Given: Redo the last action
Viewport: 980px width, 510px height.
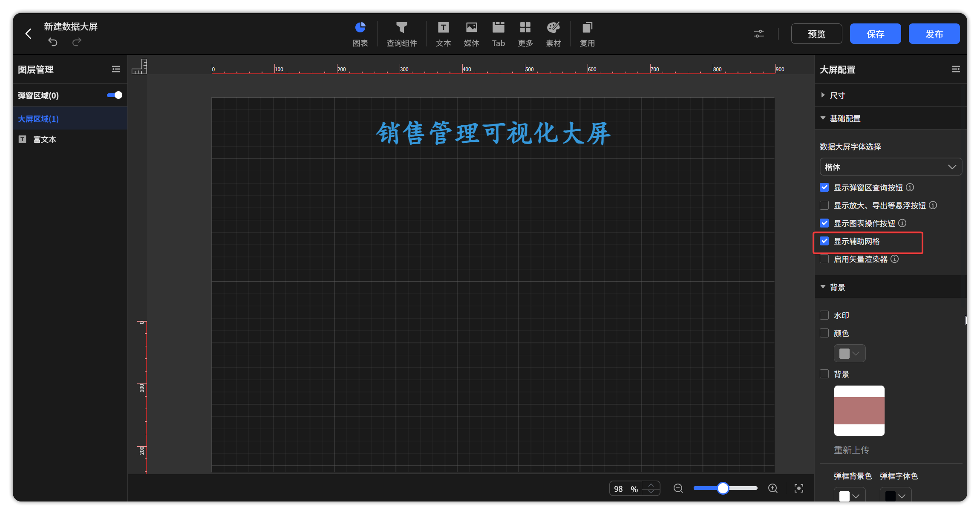Looking at the screenshot, I should point(77,42).
